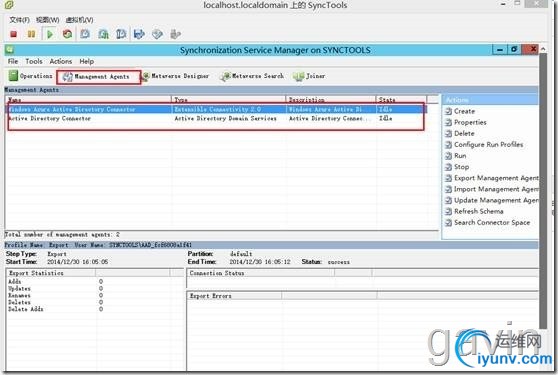Click the Updates statistic row
This screenshot has height=375, width=558.
tap(56, 289)
